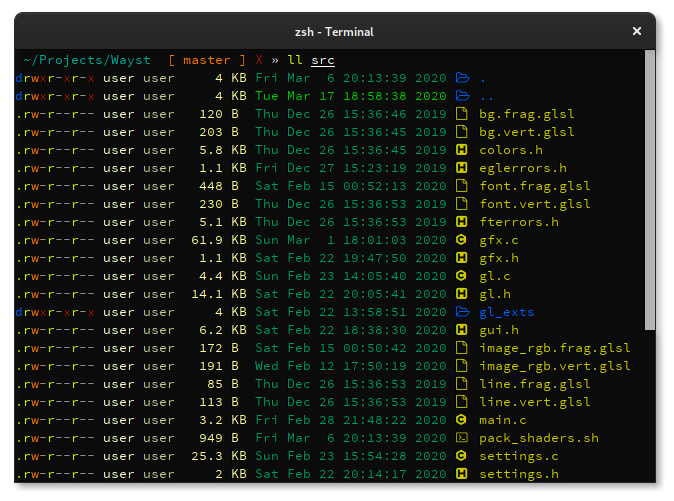674x501 pixels.
Task: Click the file name settings.c
Action: point(519,457)
